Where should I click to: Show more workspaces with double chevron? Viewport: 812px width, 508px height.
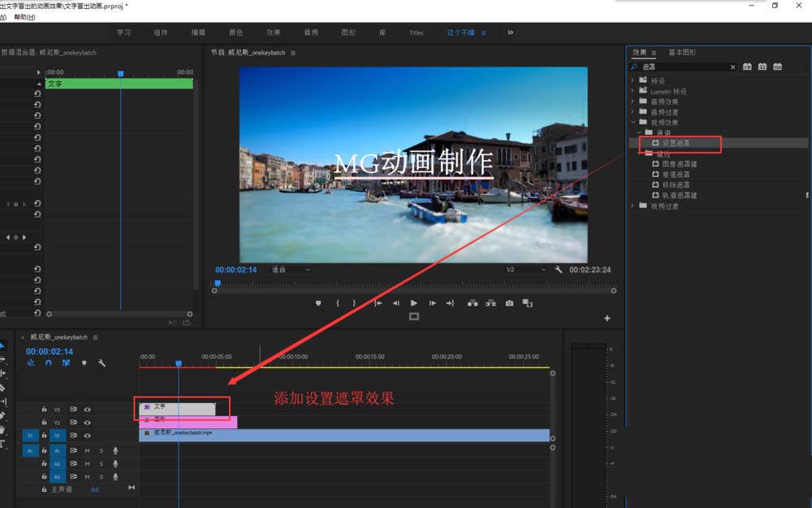(510, 33)
